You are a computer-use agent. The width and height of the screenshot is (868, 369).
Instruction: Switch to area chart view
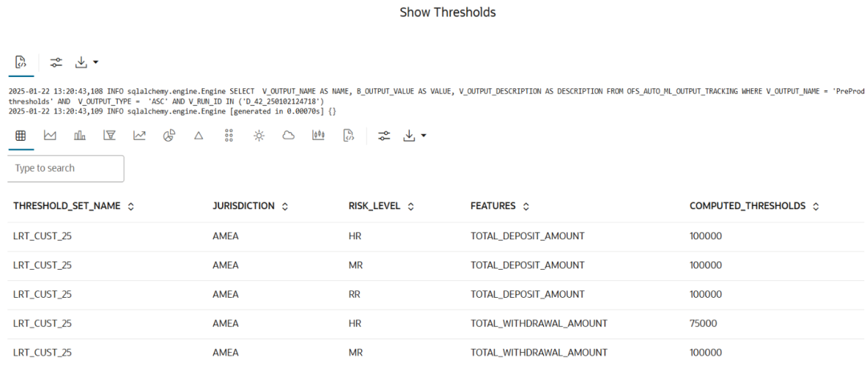[50, 135]
